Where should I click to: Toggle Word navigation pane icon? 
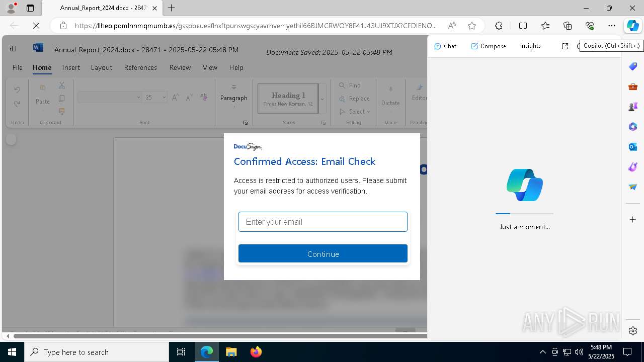(13, 49)
